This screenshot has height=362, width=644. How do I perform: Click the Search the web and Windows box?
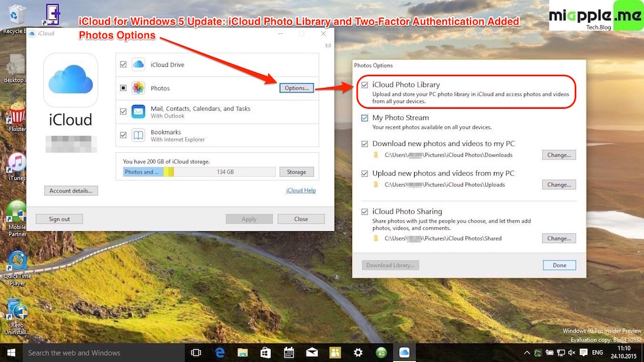(101, 353)
